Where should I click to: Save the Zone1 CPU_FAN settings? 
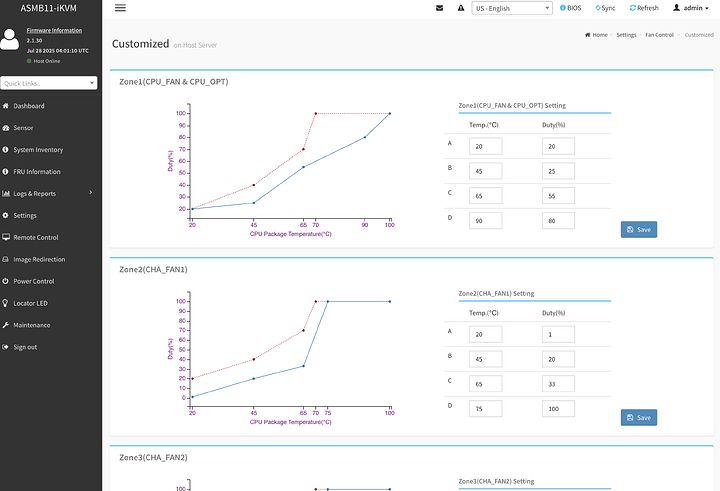(x=638, y=229)
